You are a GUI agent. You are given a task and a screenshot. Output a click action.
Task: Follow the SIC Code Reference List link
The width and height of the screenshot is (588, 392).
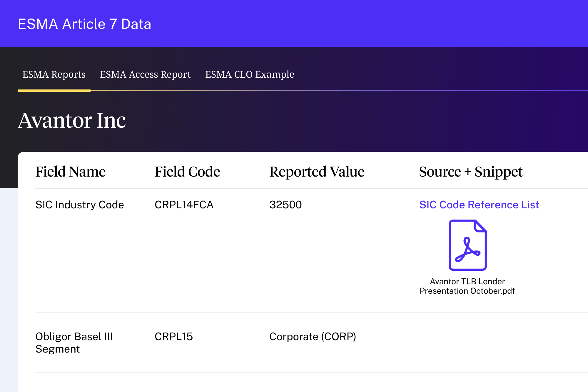[479, 205]
